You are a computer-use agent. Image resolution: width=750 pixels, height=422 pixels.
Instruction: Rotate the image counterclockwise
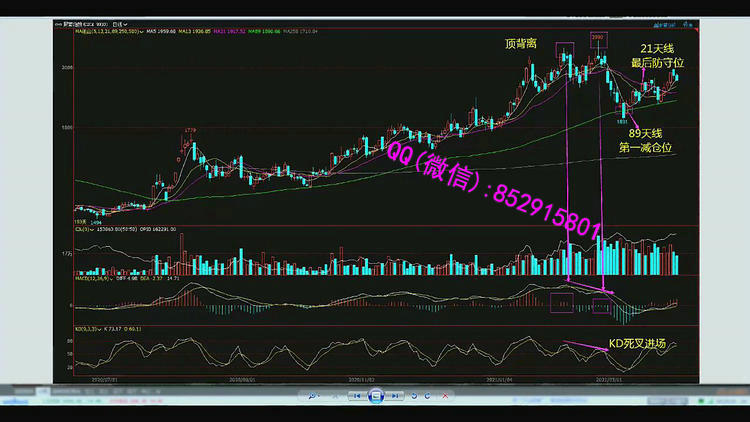point(416,396)
